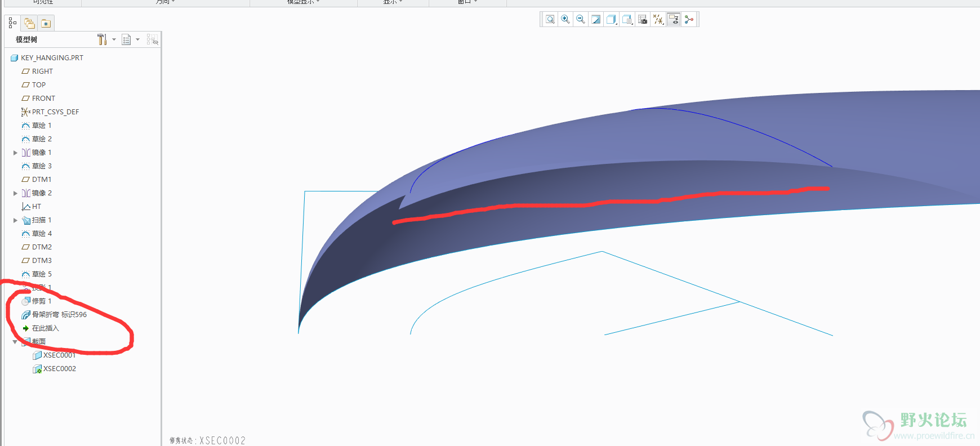The width and height of the screenshot is (980, 446).
Task: Switch to the Model Tree tab icon
Action: coord(12,23)
